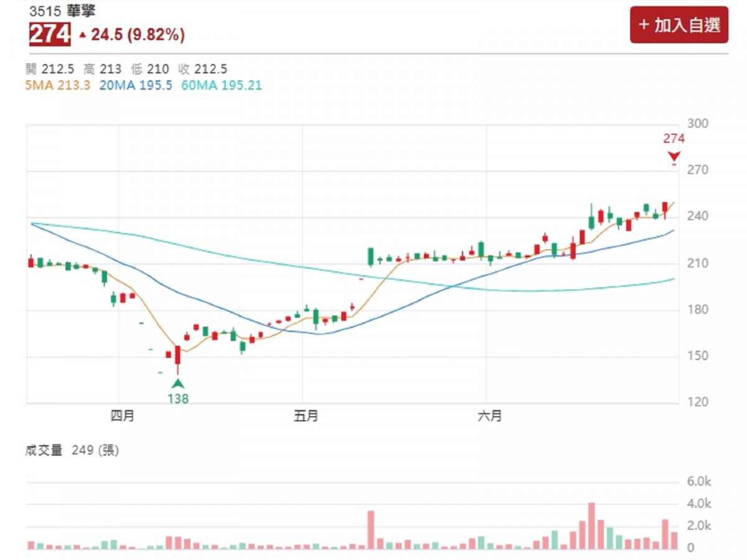Click the green 138 low marker arrow
This screenshot has height=560, width=747.
tap(178, 383)
